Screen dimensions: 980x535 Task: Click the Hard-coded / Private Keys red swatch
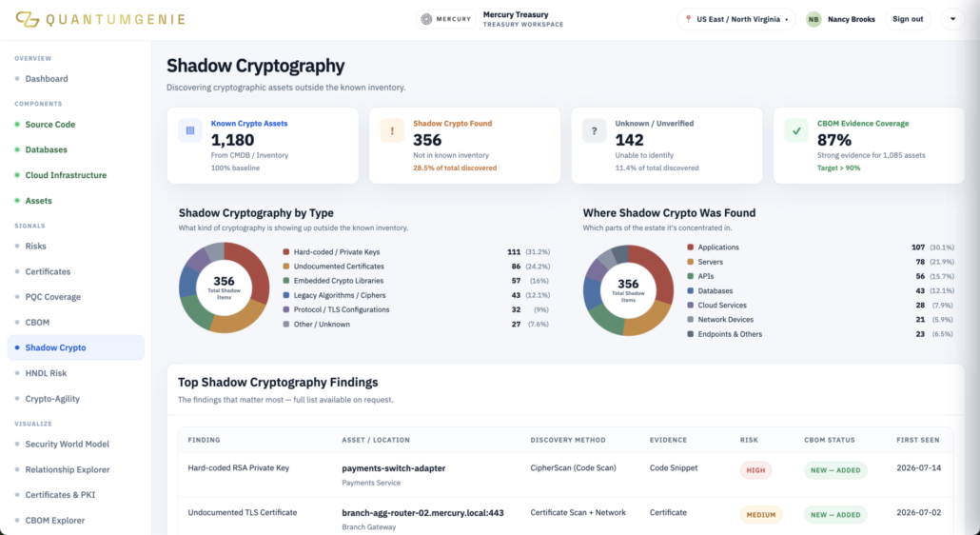286,252
